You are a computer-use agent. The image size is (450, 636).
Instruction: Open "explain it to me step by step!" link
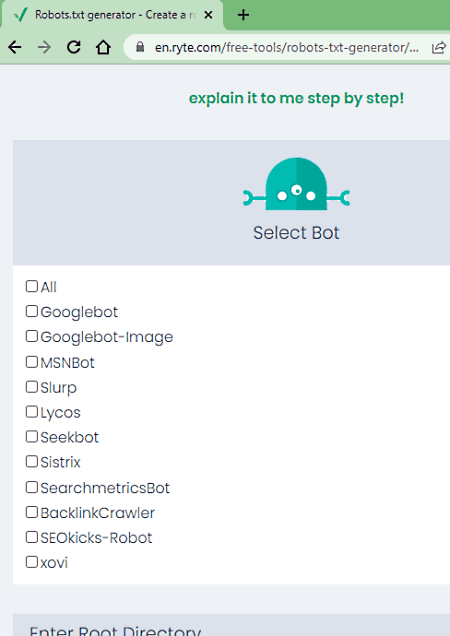pyautogui.click(x=296, y=99)
